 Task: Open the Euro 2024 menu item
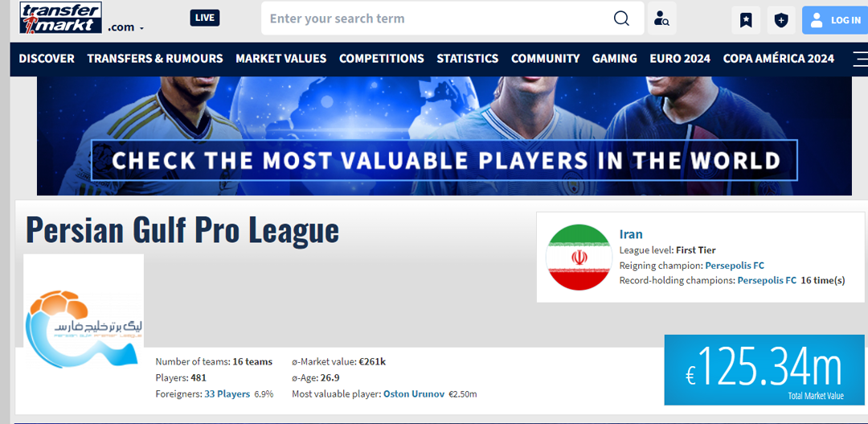click(680, 59)
